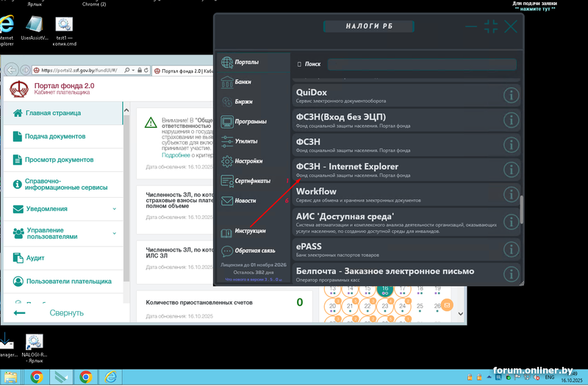The width and height of the screenshot is (588, 386).
Task: Click the UserAssist desktop icon
Action: pyautogui.click(x=34, y=28)
